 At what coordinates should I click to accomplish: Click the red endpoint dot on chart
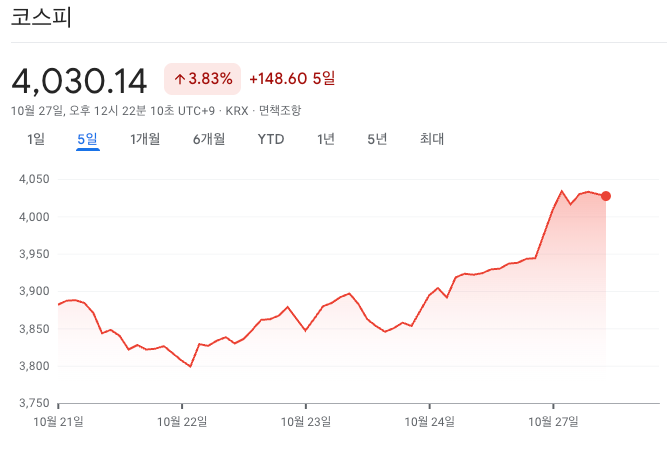(606, 196)
